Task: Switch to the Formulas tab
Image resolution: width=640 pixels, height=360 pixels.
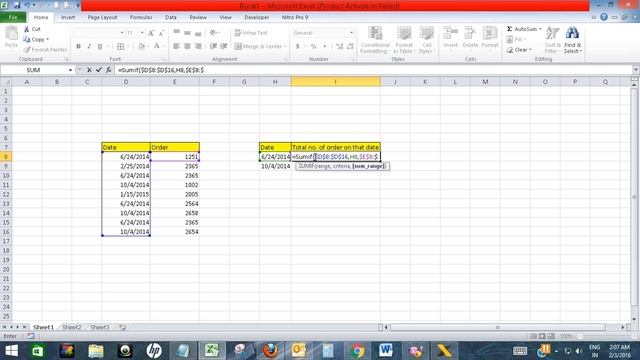Action: point(141,18)
